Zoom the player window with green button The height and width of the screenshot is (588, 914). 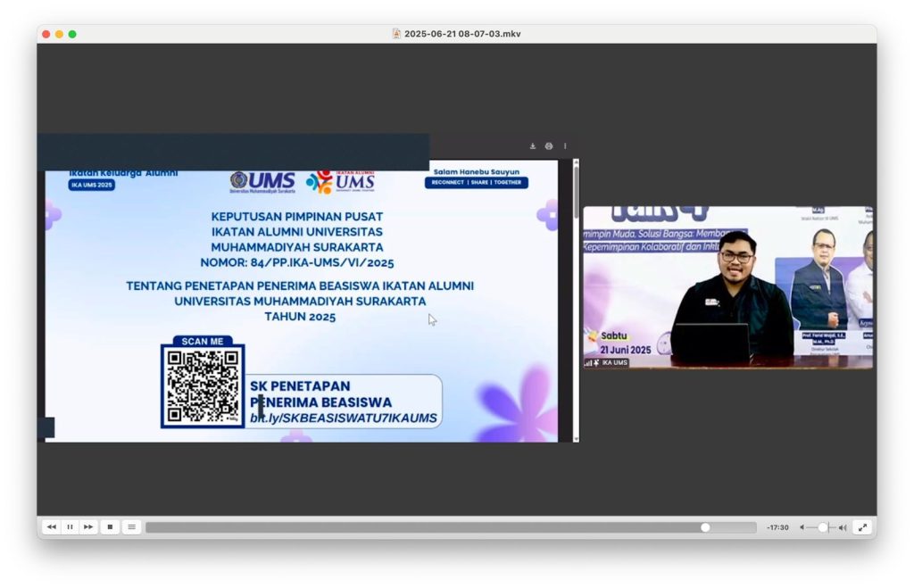(x=72, y=35)
